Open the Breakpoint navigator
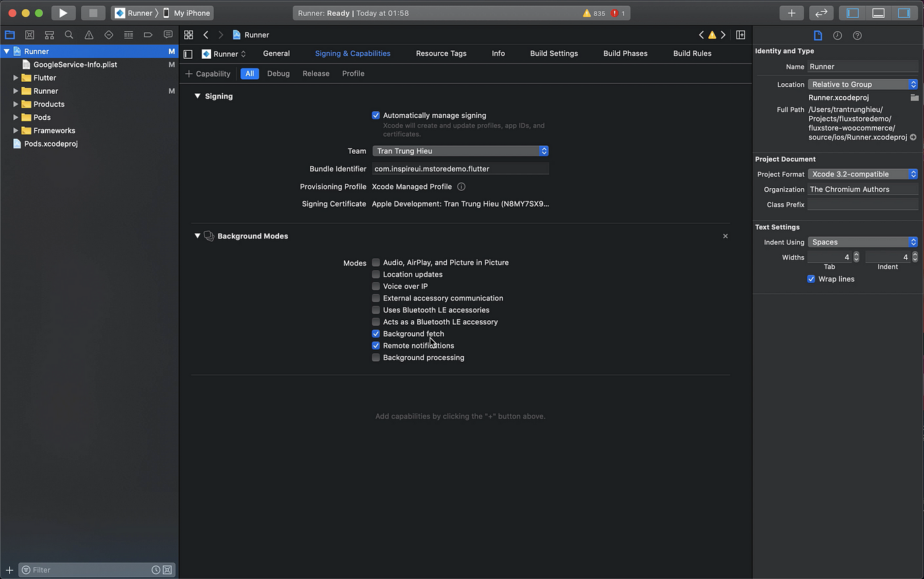This screenshot has width=924, height=579. pos(148,35)
